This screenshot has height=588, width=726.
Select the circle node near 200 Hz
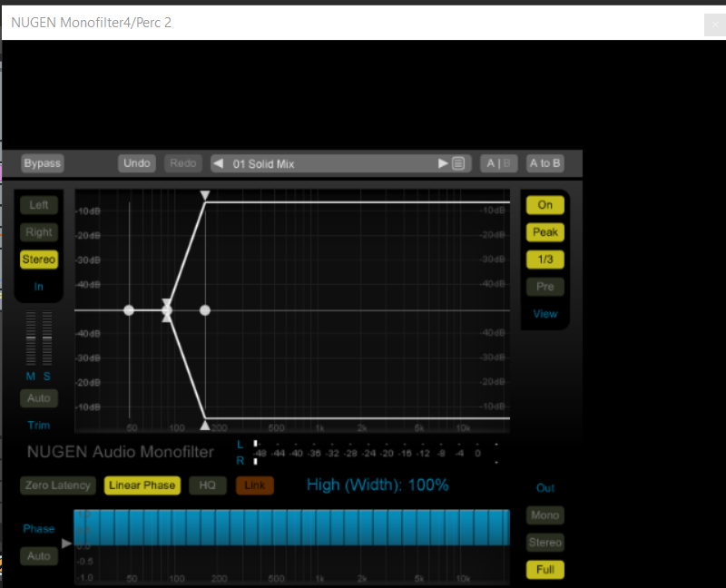205,310
